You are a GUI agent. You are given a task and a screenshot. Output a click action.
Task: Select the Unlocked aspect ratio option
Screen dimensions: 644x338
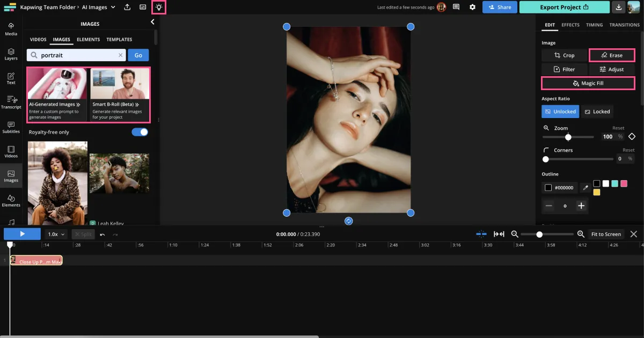pos(560,111)
